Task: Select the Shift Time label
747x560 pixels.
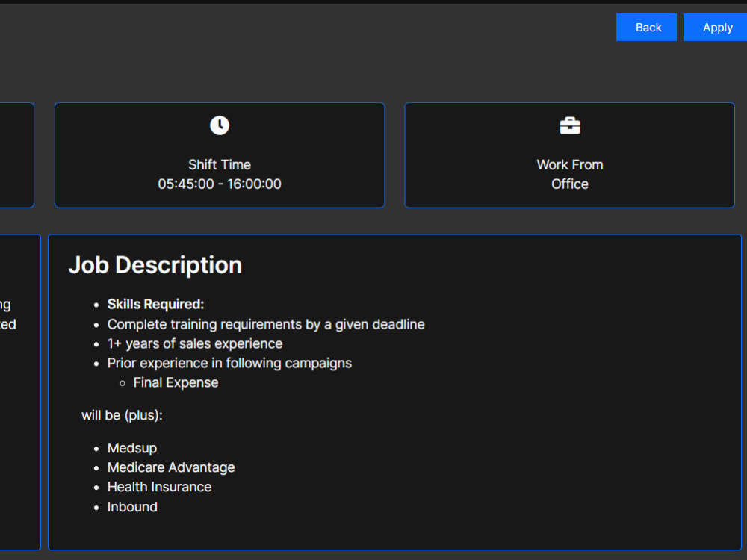Action: [220, 165]
